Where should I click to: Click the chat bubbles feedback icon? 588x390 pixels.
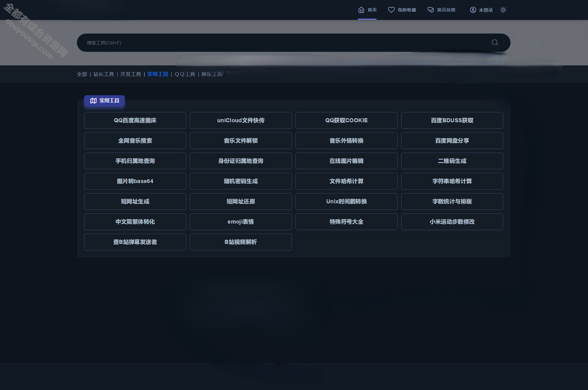pos(431,10)
